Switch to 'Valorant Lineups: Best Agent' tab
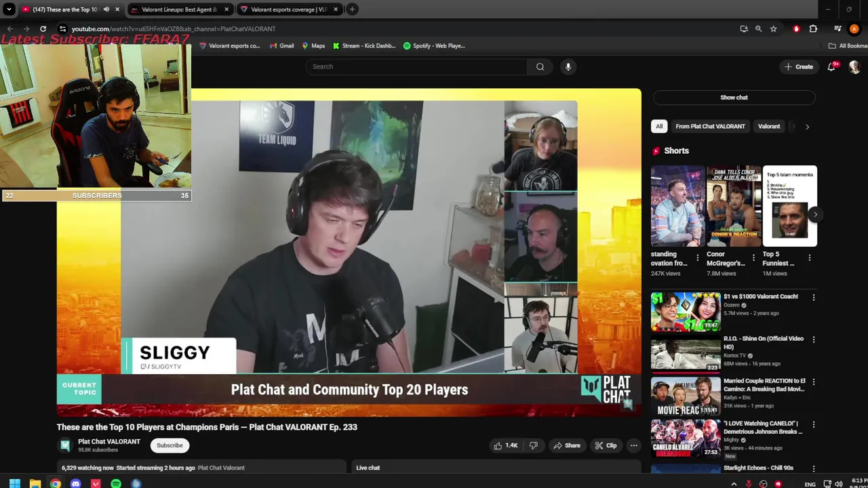The height and width of the screenshot is (488, 868). coord(179,9)
